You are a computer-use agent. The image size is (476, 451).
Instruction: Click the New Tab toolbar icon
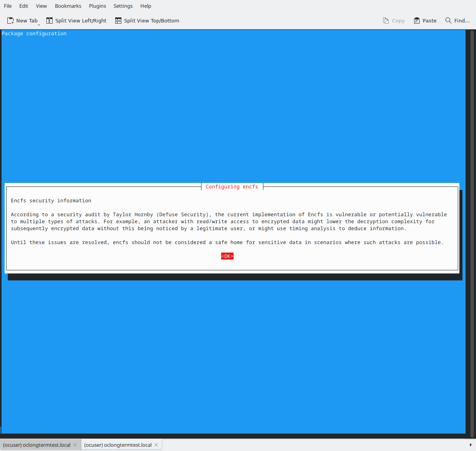coord(10,20)
